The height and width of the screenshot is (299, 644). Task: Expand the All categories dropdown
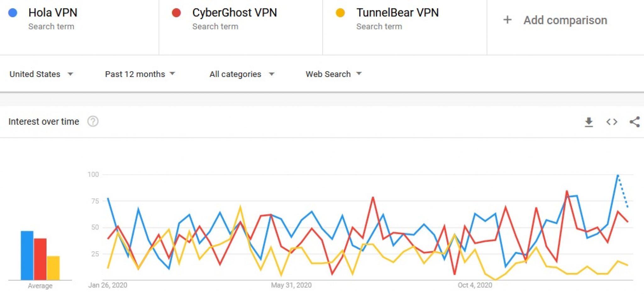pyautogui.click(x=242, y=74)
